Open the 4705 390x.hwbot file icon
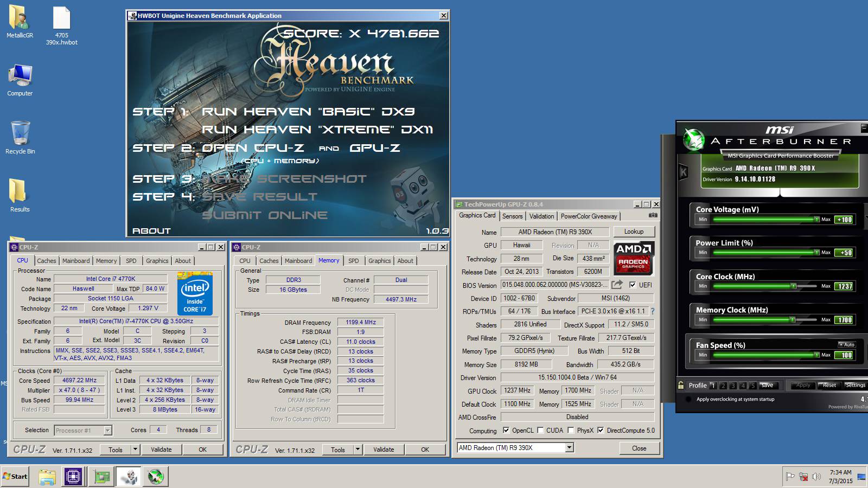The image size is (868, 488). click(61, 25)
